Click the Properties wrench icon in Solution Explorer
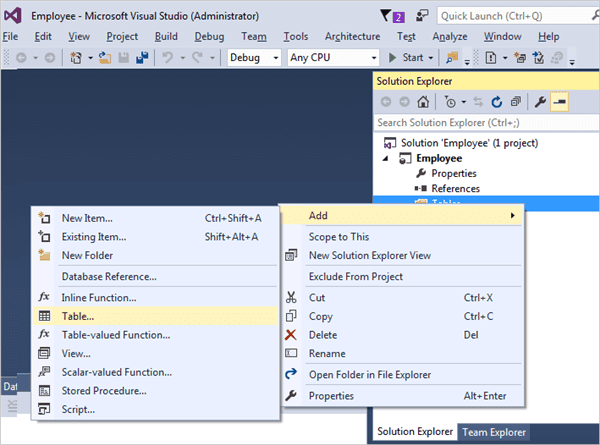The width and height of the screenshot is (600, 445). pyautogui.click(x=539, y=101)
